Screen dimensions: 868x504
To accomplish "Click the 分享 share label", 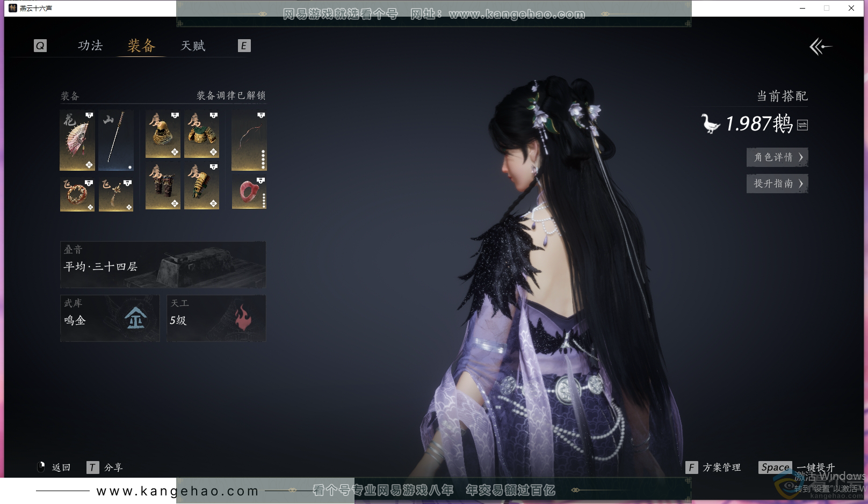I will tap(113, 468).
